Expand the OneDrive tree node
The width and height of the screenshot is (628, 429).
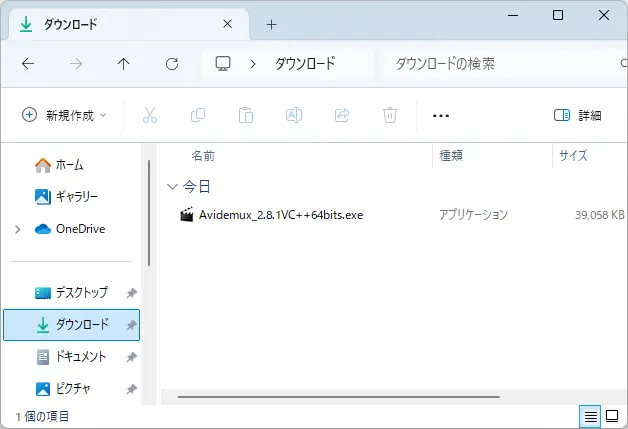coord(18,229)
